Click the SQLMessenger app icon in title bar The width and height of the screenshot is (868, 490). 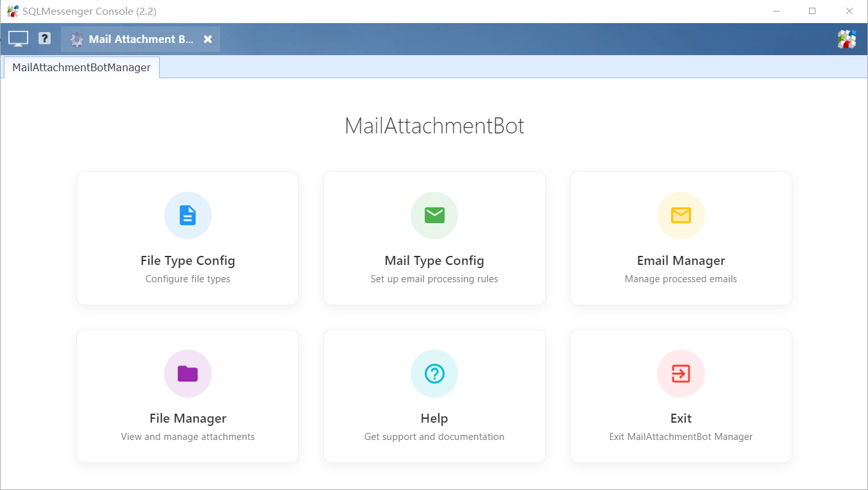click(13, 11)
